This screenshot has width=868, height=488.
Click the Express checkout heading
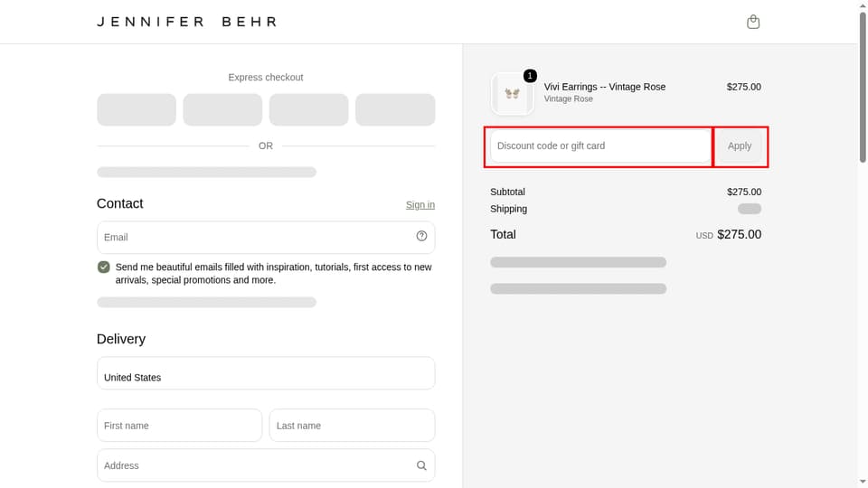click(266, 78)
